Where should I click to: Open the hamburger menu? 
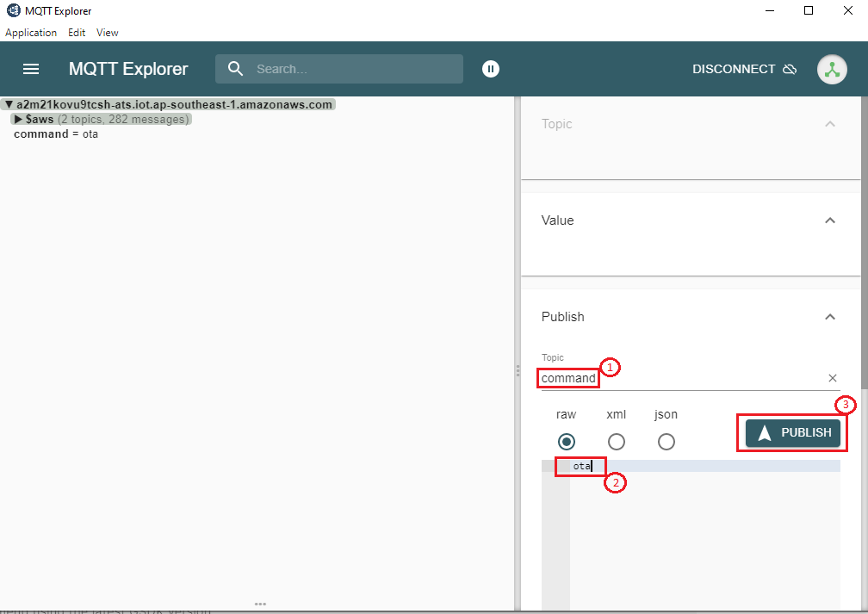(x=31, y=69)
